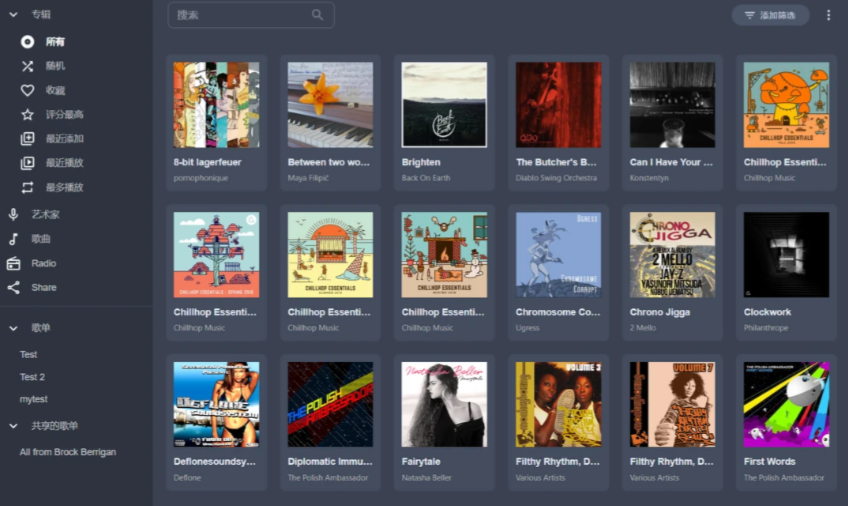This screenshot has width=848, height=506.
Task: Open the Chromosome Co... blue cover
Action: click(x=558, y=254)
